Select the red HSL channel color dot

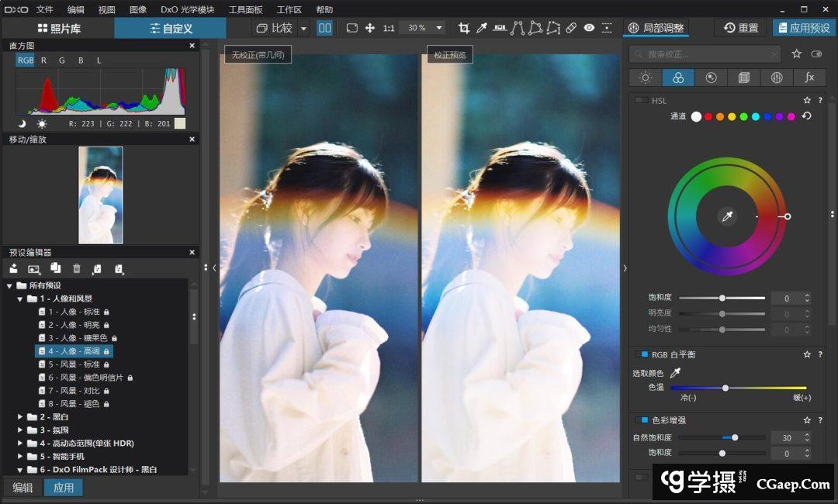coord(708,116)
